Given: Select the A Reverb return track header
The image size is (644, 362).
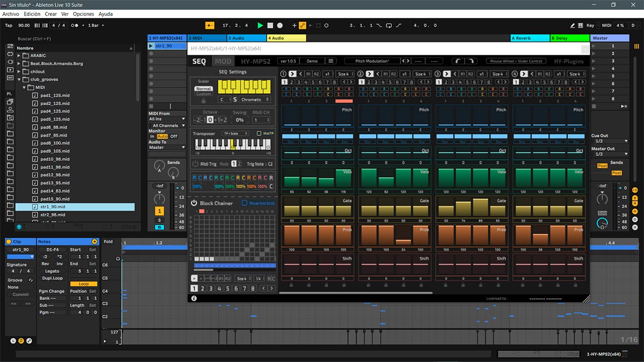Looking at the screenshot, I should (x=530, y=38).
